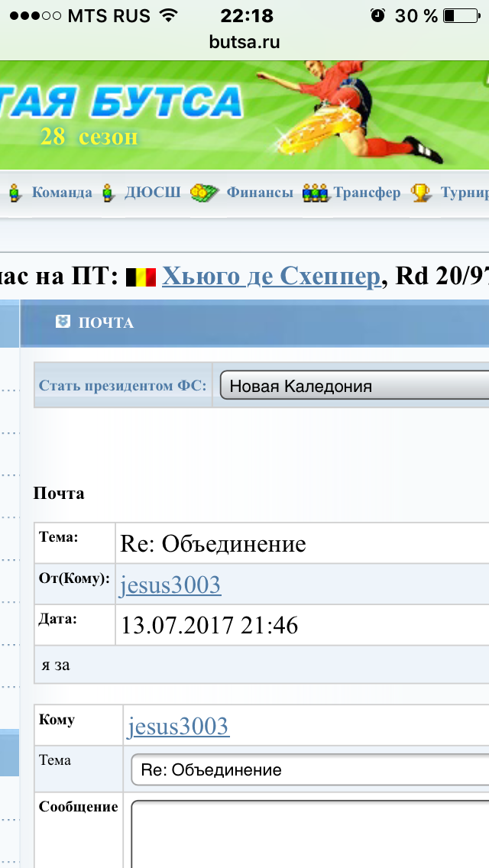Tap the alarm clock status icon
The image size is (489, 868).
[377, 16]
